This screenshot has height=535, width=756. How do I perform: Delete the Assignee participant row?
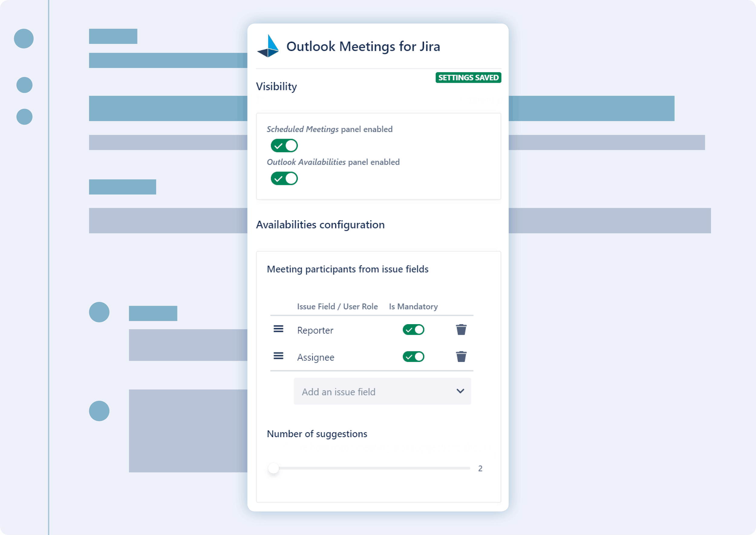461,356
